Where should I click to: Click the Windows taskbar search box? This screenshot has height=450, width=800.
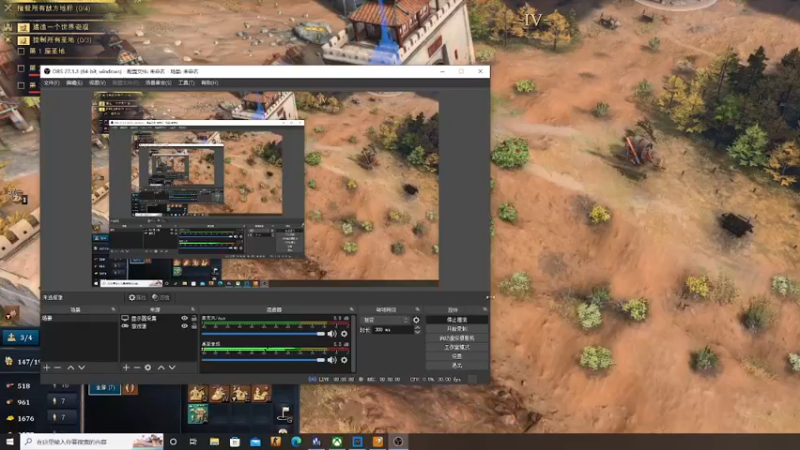tap(92, 441)
